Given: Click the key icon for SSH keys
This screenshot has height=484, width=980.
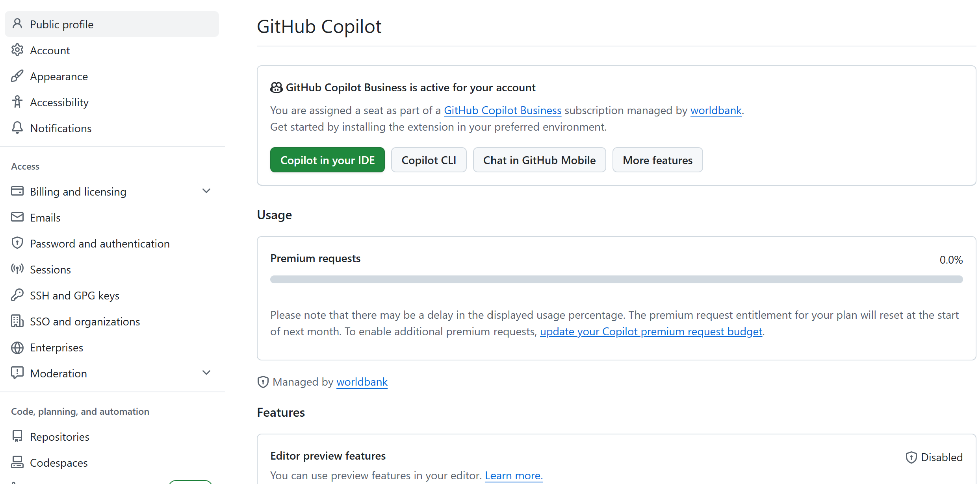Looking at the screenshot, I should (x=17, y=295).
